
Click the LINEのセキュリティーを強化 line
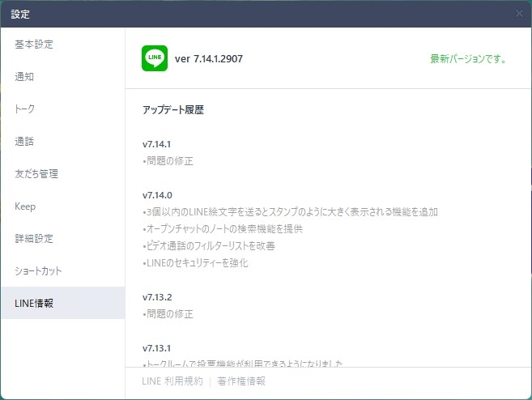click(x=195, y=263)
